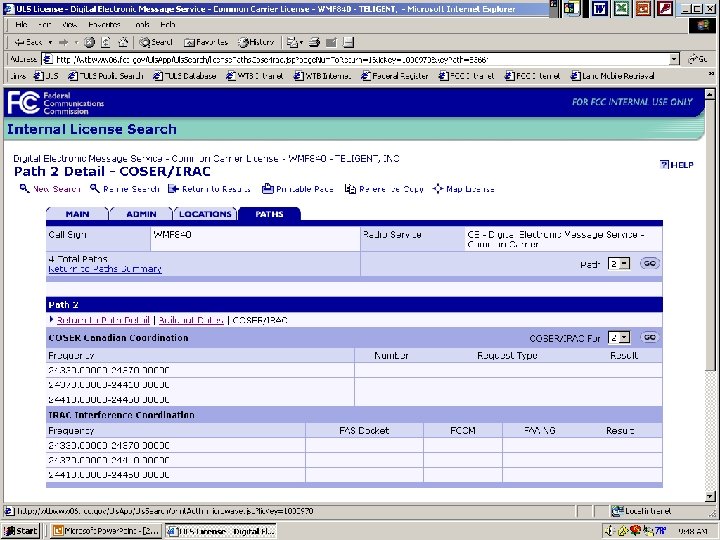720x540 pixels.
Task: Open the Federal Register link shortcut
Action: tap(395, 76)
